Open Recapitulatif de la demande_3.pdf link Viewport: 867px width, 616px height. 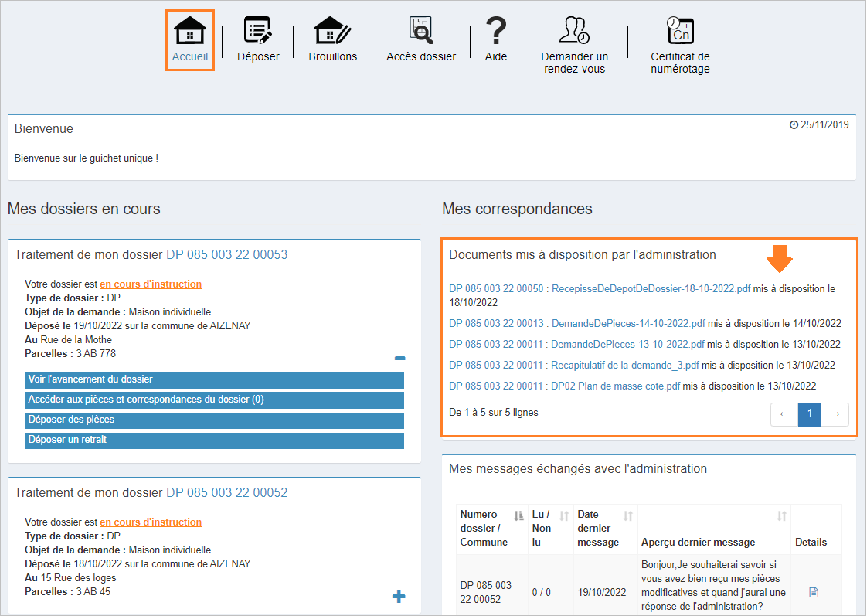[625, 366]
